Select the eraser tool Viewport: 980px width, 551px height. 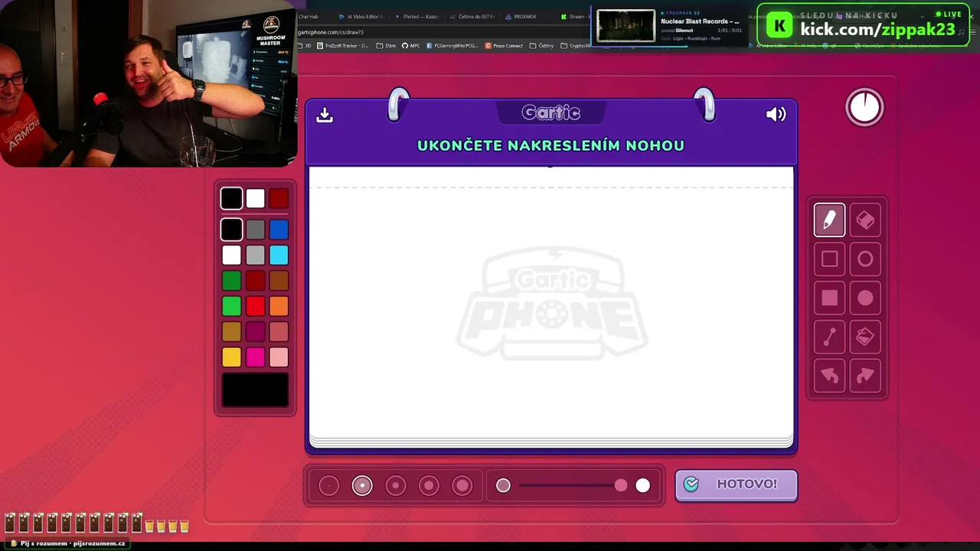[x=865, y=220]
